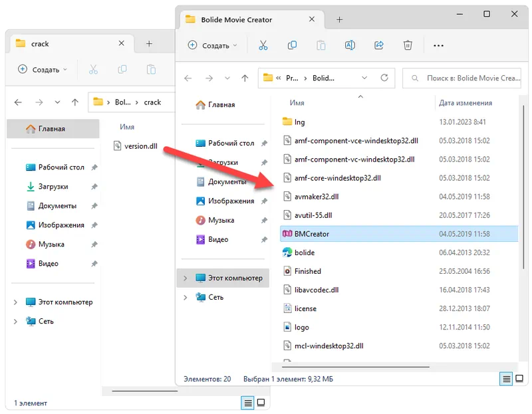Expand address bar history dropdown
Screen dimensions: 532x414
[x=364, y=78]
